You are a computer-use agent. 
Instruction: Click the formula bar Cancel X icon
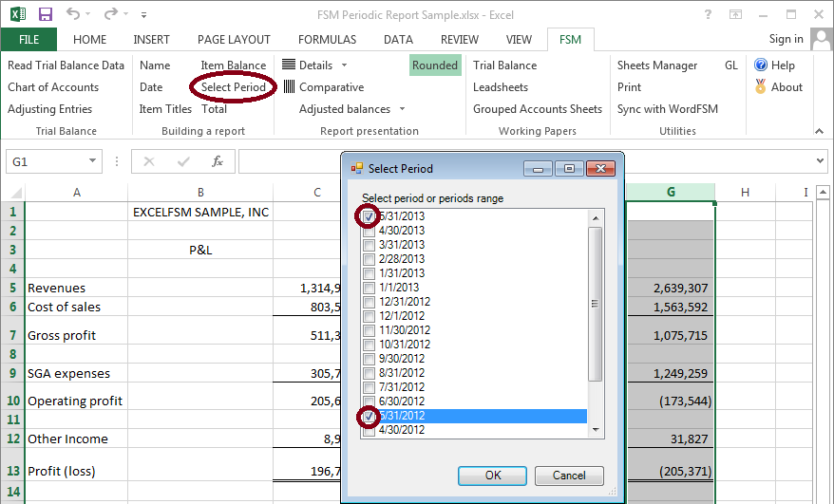(x=149, y=161)
